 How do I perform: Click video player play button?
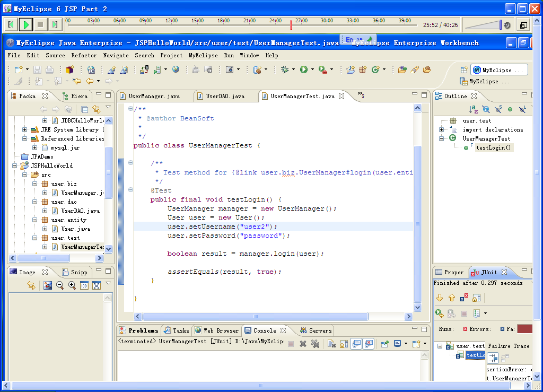tap(26, 24)
